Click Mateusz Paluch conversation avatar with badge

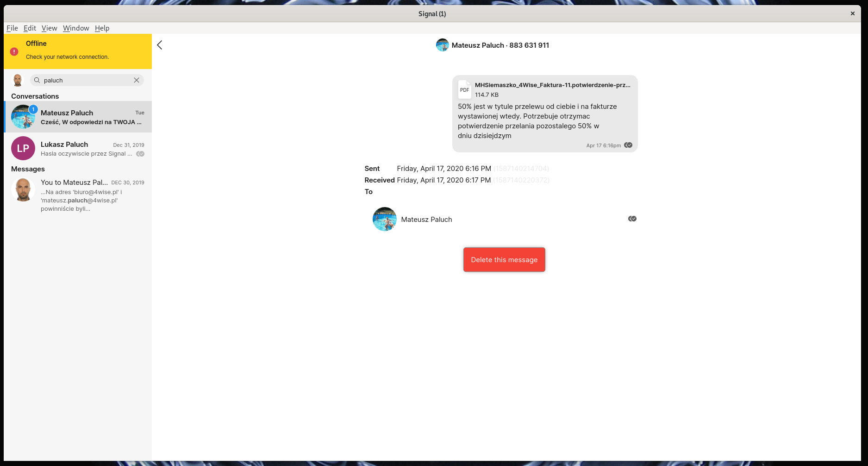pos(23,117)
